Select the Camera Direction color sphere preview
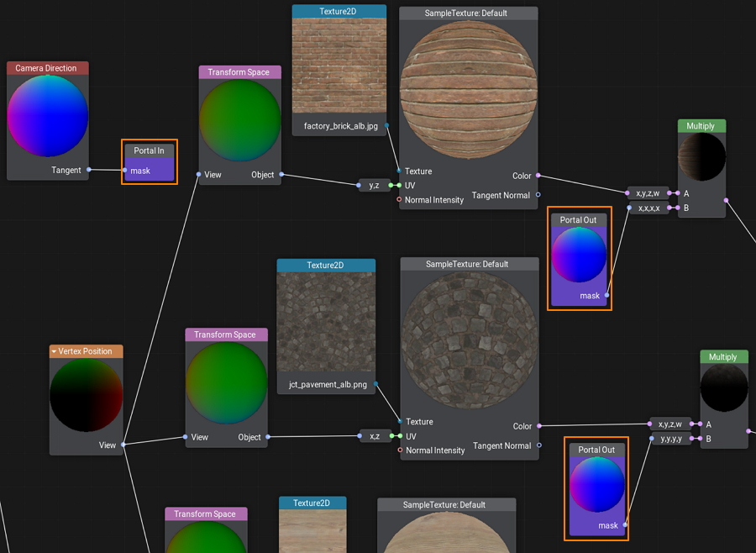 coord(47,115)
